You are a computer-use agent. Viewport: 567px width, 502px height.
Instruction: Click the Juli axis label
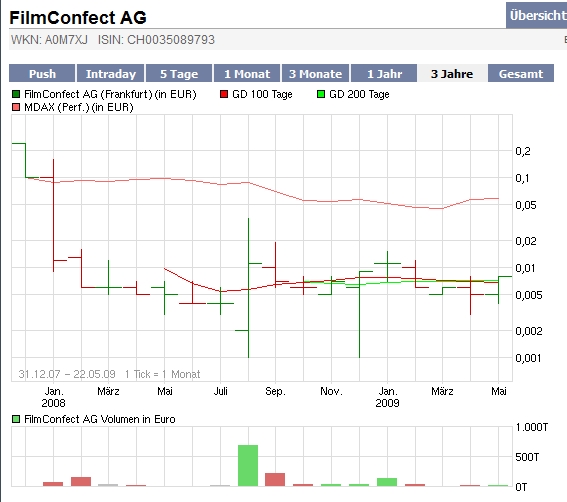[221, 391]
